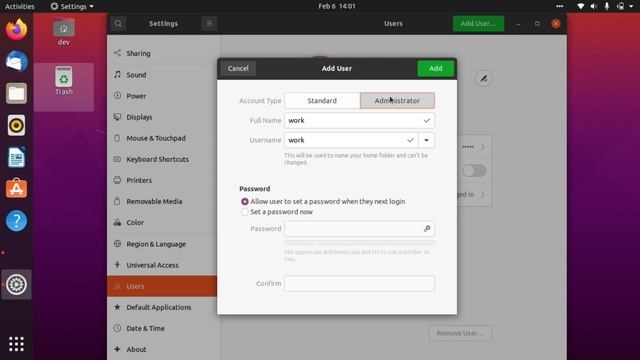This screenshot has height=360, width=640.
Task: Launch Firefox from the dock
Action: [16, 30]
